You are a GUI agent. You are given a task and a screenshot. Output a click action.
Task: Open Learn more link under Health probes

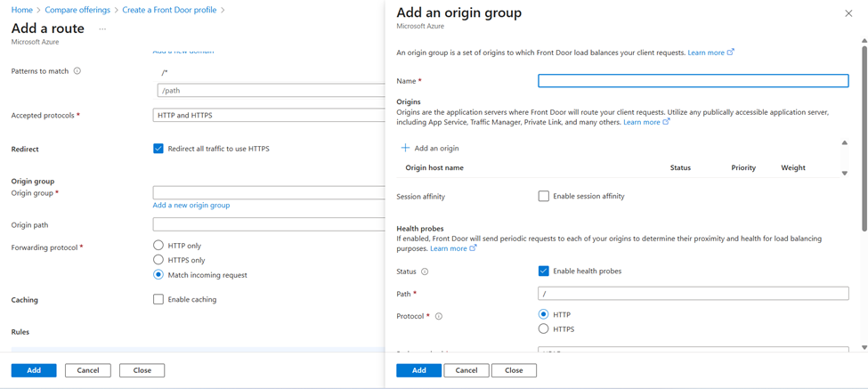coord(453,248)
